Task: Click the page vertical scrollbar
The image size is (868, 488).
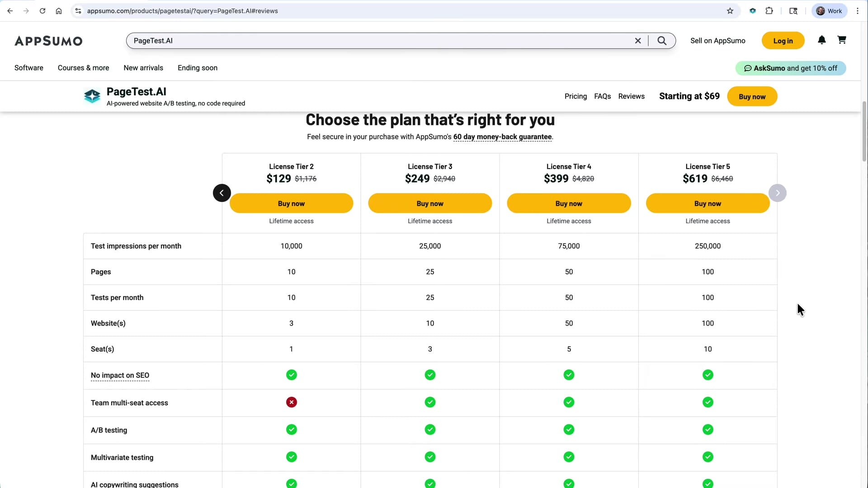Action: coord(864,131)
